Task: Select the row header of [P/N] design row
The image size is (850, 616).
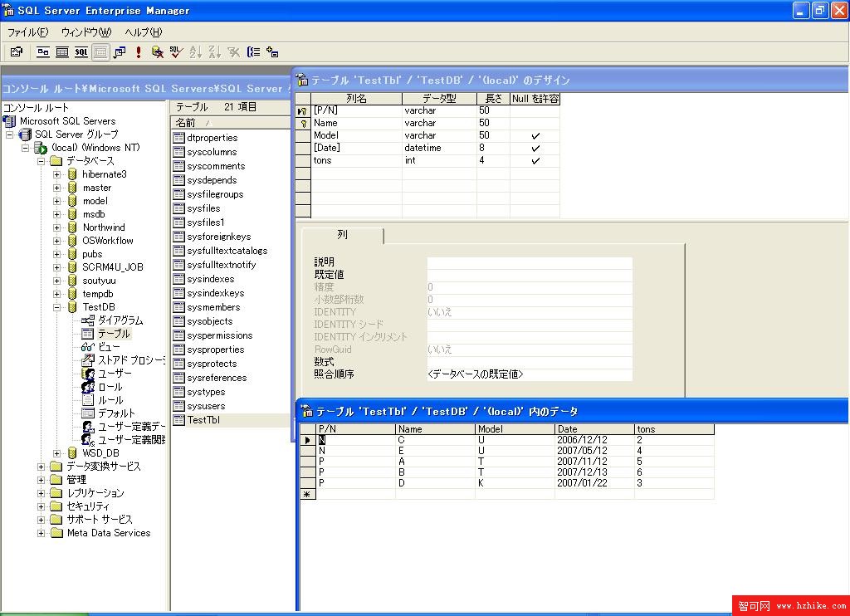Action: (303, 110)
